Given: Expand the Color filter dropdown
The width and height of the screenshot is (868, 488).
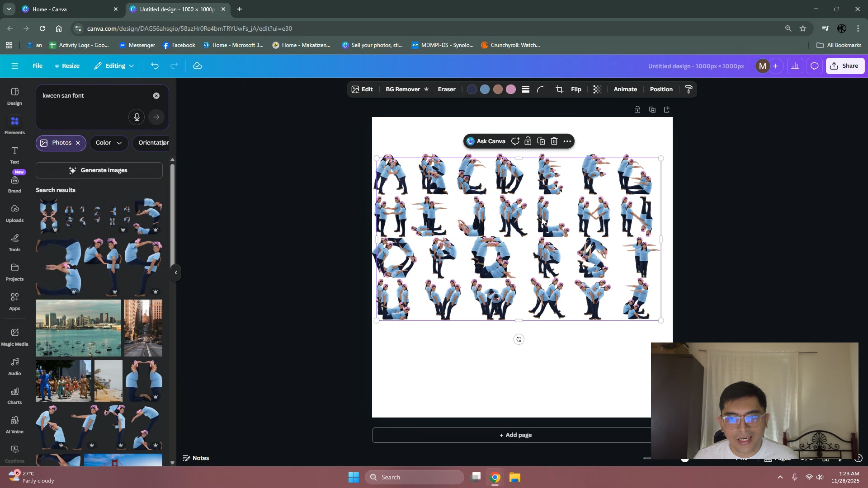Looking at the screenshot, I should point(108,143).
